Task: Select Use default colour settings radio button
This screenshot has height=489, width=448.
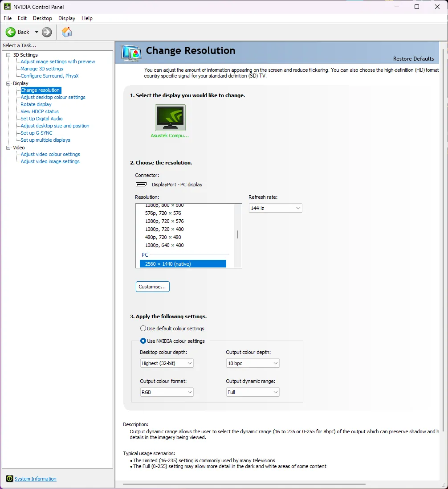Action: (x=143, y=329)
